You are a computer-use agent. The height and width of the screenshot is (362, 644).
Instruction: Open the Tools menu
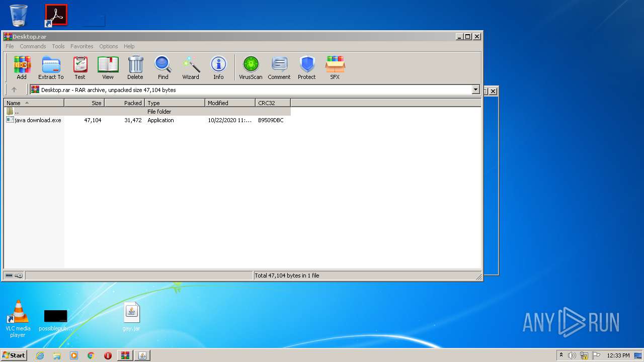click(x=58, y=46)
